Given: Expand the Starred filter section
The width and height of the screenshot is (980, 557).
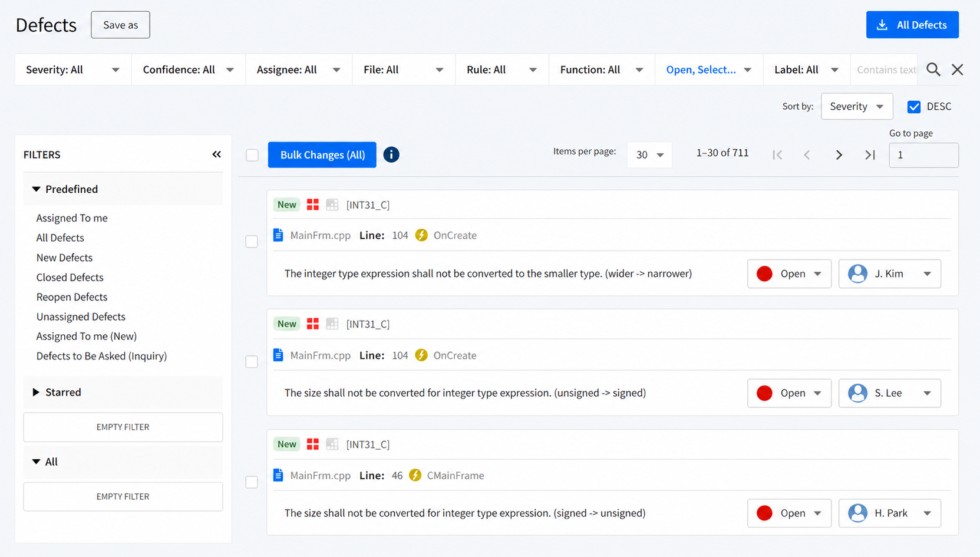Looking at the screenshot, I should pos(123,392).
